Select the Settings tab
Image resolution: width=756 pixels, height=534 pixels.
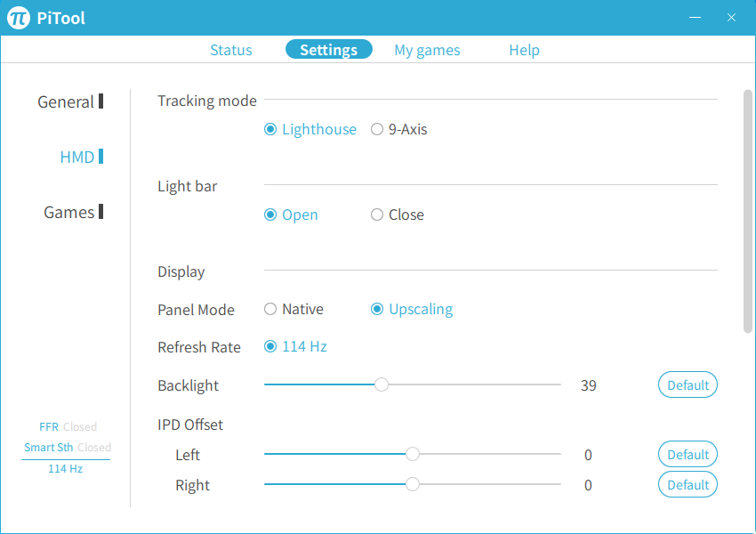329,49
